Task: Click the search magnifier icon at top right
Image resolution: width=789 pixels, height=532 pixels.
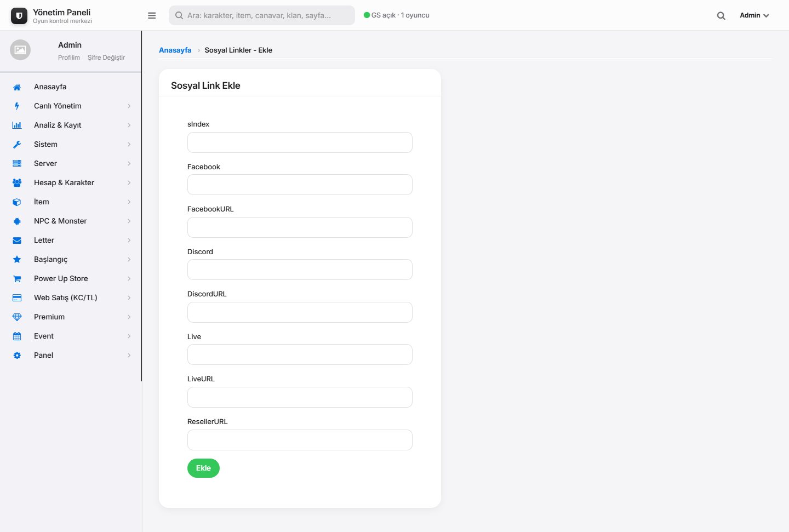Action: [721, 15]
